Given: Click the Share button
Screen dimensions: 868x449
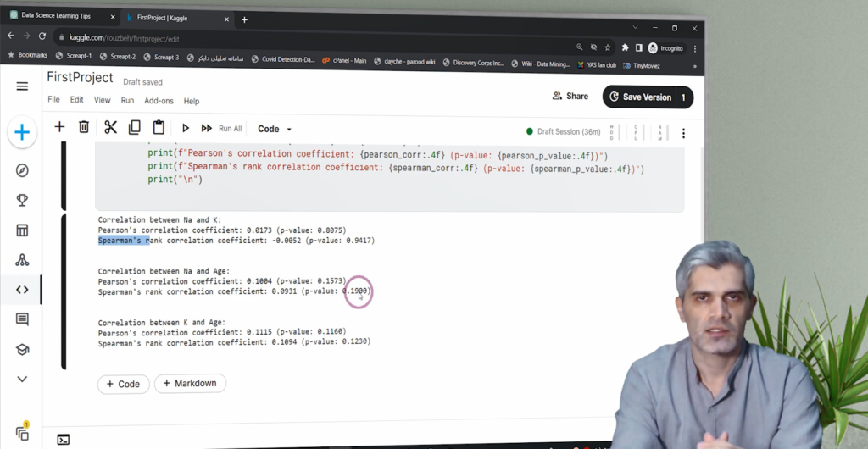Looking at the screenshot, I should click(570, 97).
